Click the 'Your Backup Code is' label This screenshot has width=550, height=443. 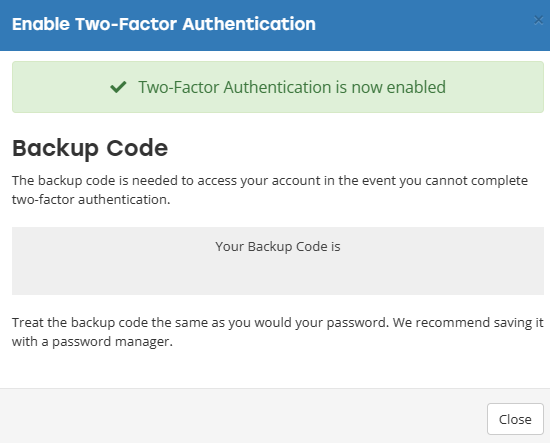[278, 247]
